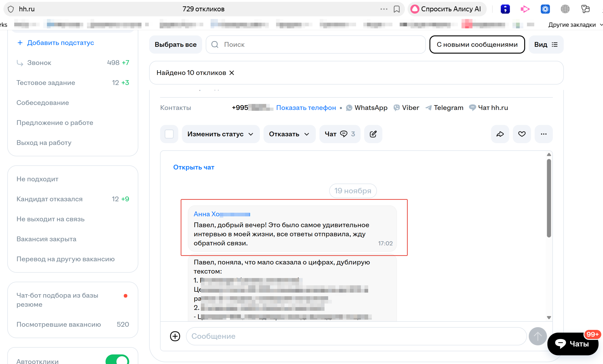Add candidate to favorites with heart icon

coord(522,134)
